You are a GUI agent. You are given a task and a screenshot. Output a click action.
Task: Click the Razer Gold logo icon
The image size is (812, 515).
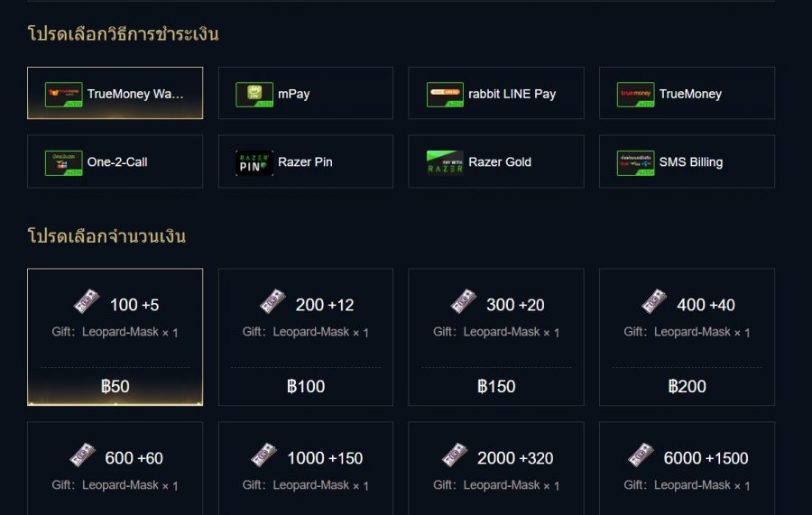445,162
